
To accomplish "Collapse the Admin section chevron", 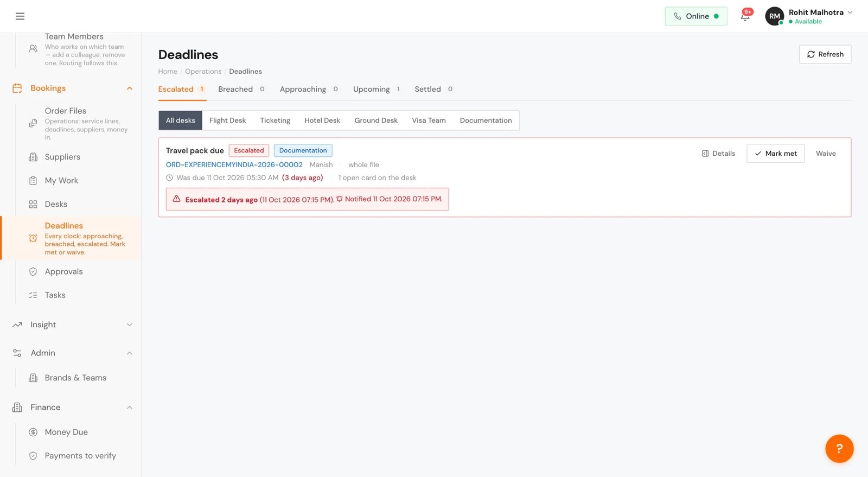I will click(x=130, y=353).
